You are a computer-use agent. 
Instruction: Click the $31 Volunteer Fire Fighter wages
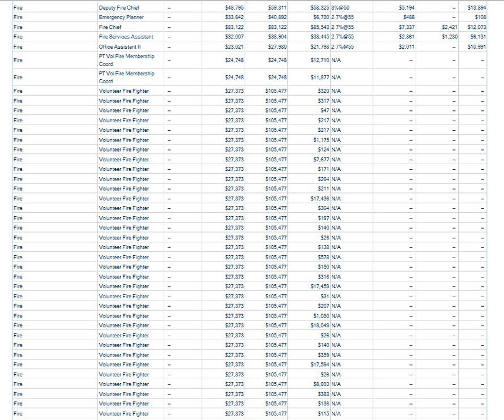tap(324, 296)
